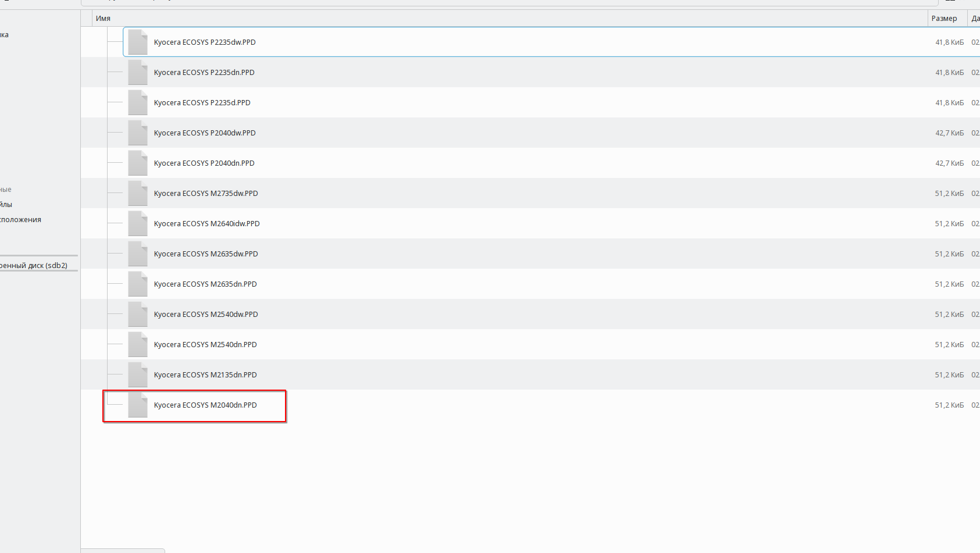Select the Kyocera ECOSYS P2235dn.PPD file name

(204, 72)
